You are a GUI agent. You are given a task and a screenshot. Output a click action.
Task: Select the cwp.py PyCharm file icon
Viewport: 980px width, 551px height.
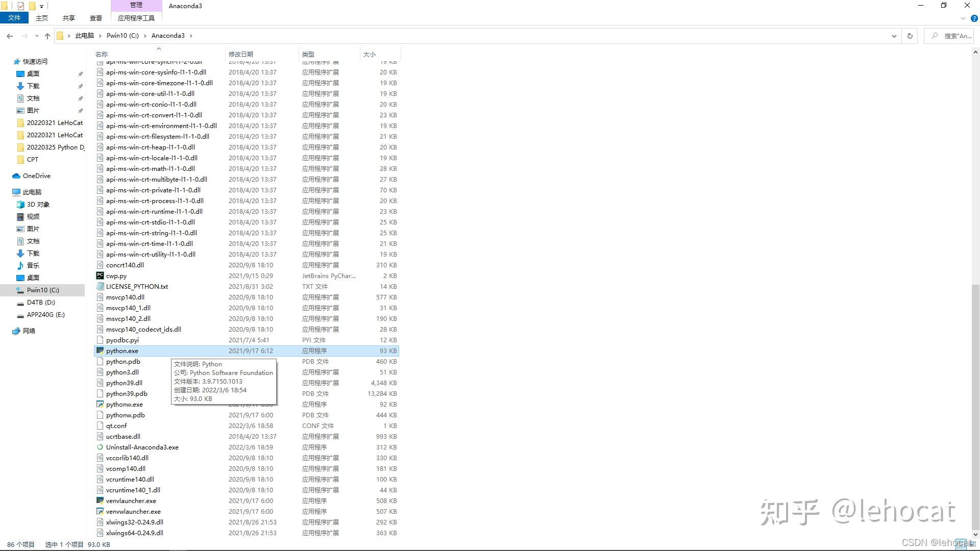click(x=100, y=275)
